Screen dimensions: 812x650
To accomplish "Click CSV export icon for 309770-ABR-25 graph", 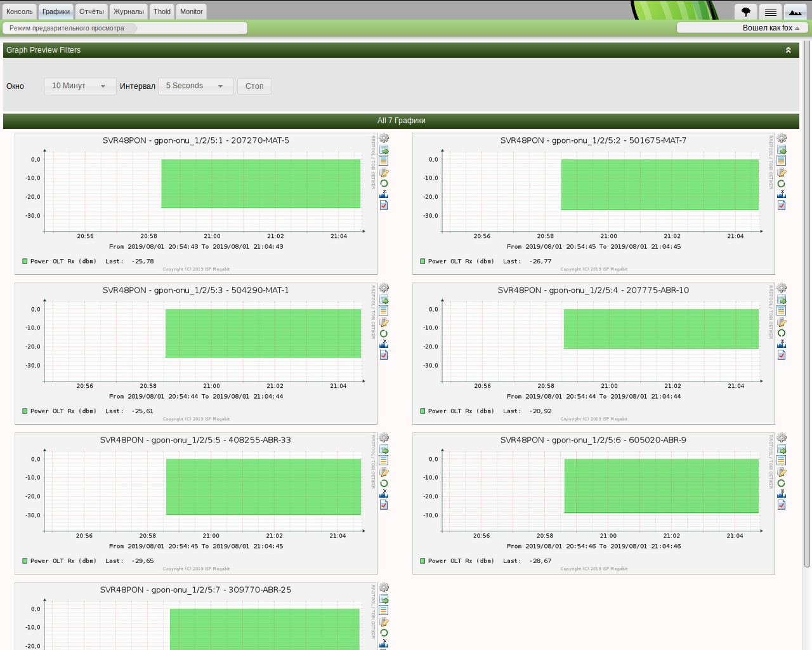I will click(x=384, y=599).
